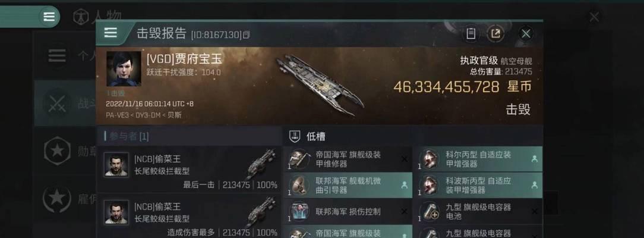Screen dimensions: 644x238
Task: Copy the kill report ID
Action: tap(246, 35)
